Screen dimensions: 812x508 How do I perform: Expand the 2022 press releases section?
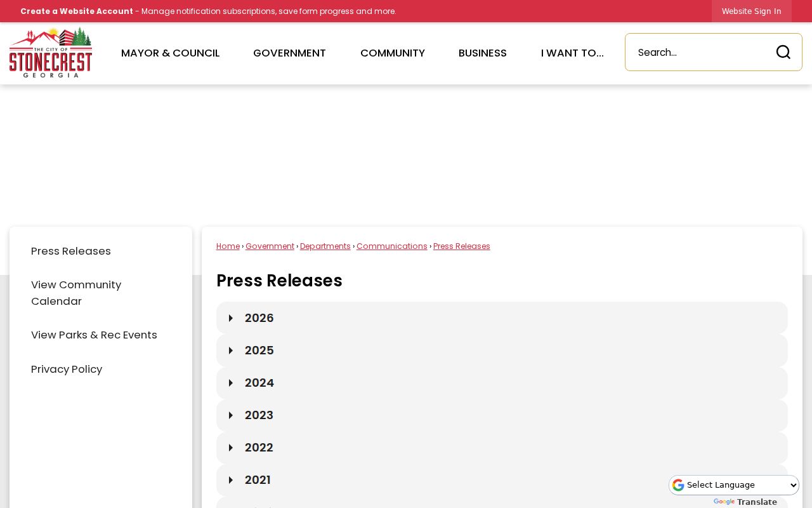point(502,448)
